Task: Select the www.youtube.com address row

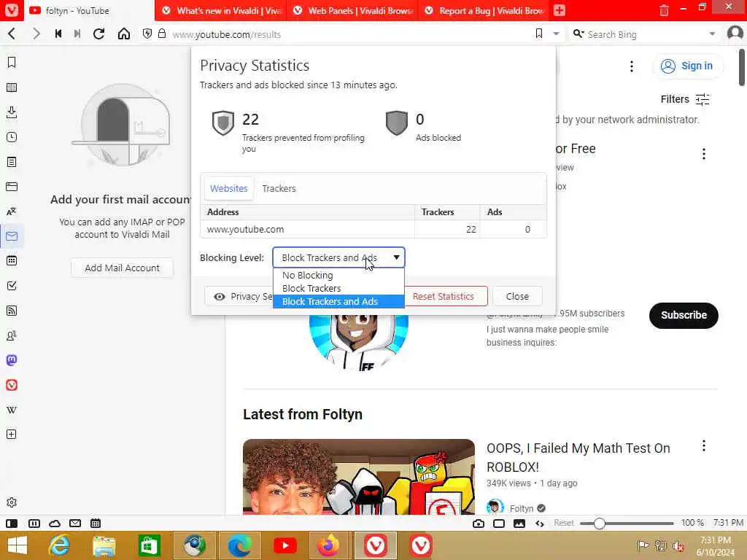Action: pos(373,230)
